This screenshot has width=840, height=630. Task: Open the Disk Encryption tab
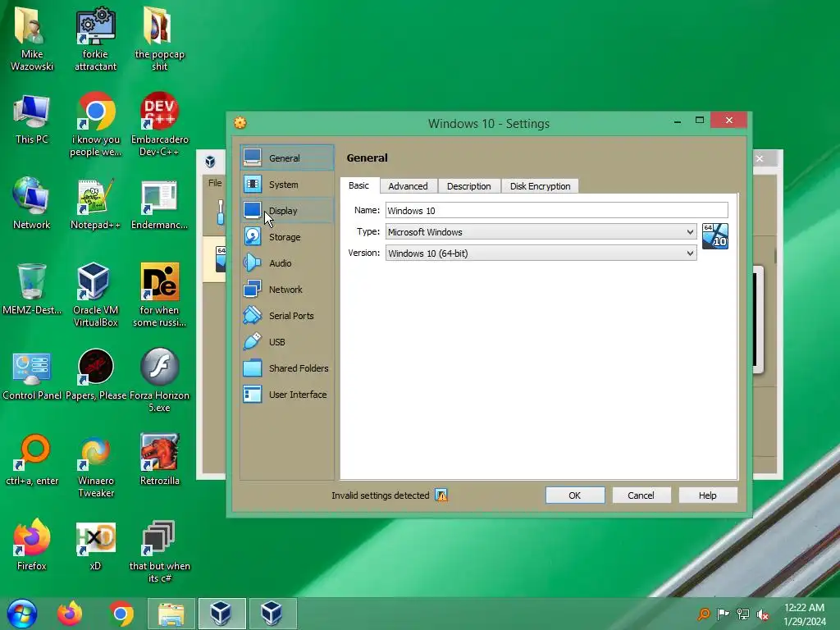pos(540,186)
